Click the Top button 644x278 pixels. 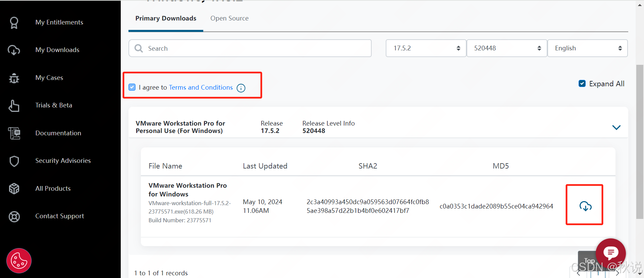click(x=589, y=261)
